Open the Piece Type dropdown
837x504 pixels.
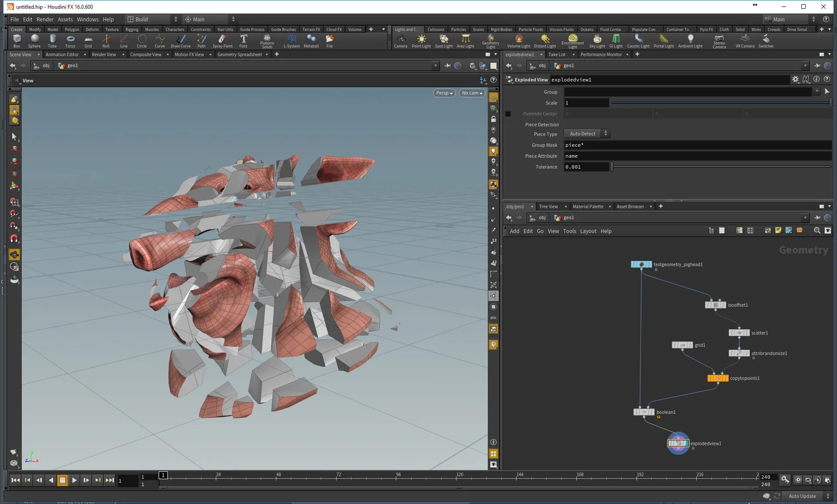pos(587,134)
